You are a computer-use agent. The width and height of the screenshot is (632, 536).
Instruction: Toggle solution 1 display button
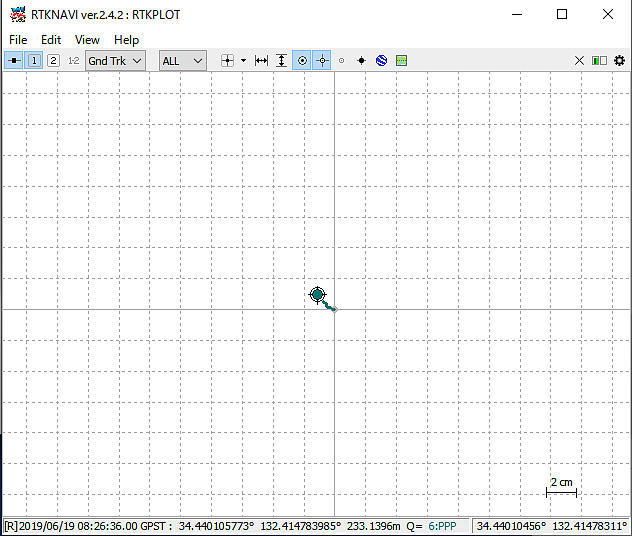pos(34,61)
